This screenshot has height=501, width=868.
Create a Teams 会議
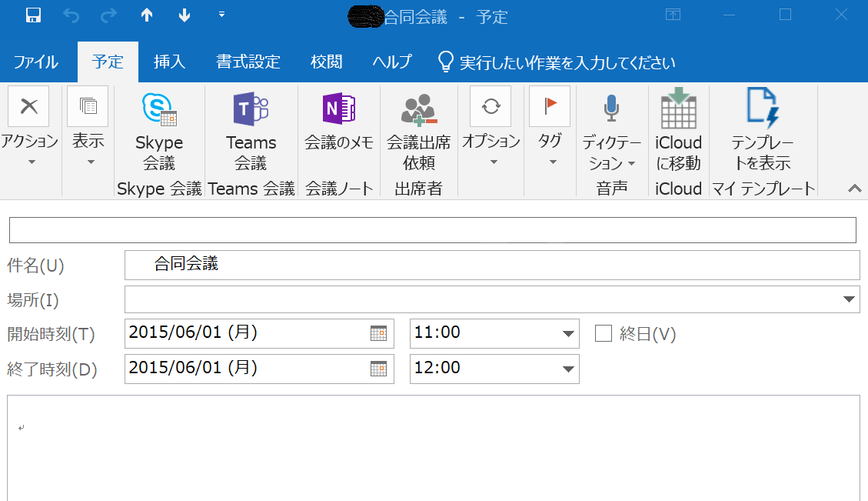(x=251, y=131)
